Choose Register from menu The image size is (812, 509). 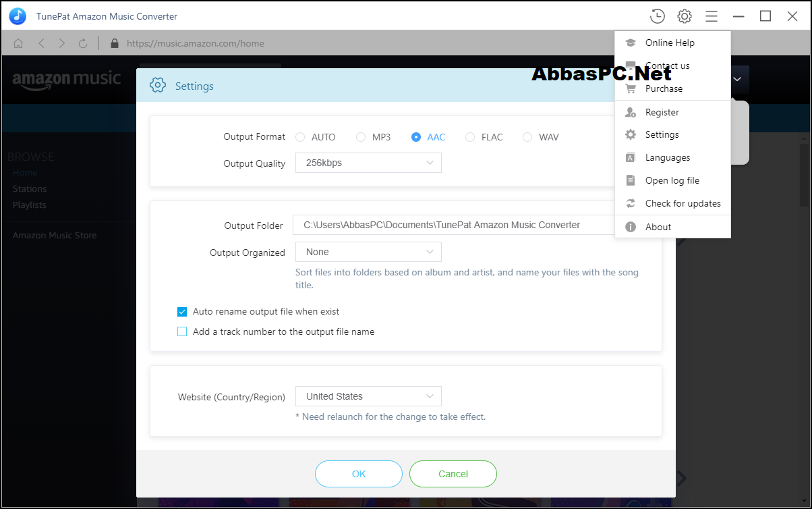672,112
